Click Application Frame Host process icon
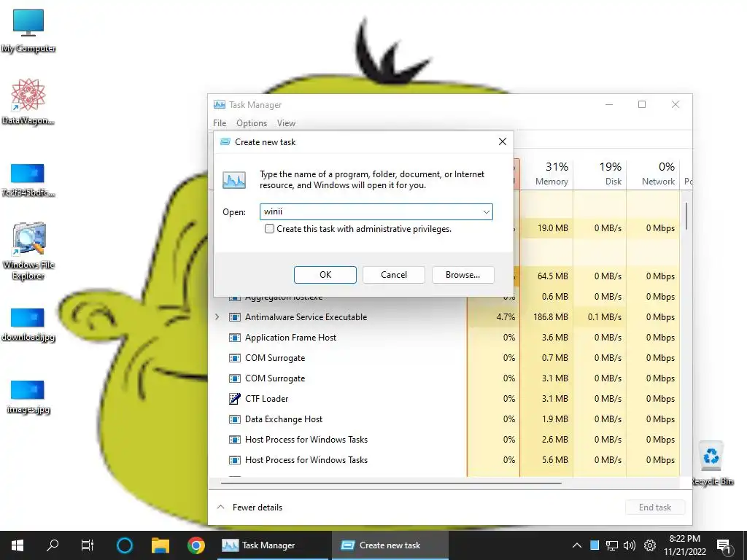The width and height of the screenshot is (747, 560). tap(234, 338)
